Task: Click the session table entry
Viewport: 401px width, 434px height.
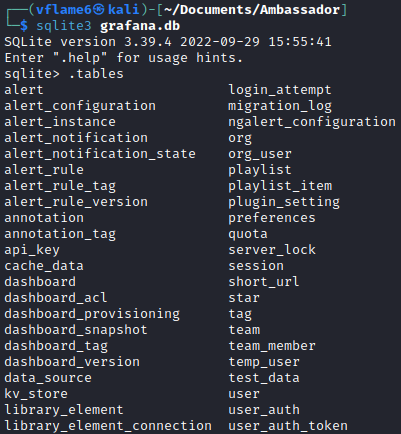Action: [x=256, y=266]
